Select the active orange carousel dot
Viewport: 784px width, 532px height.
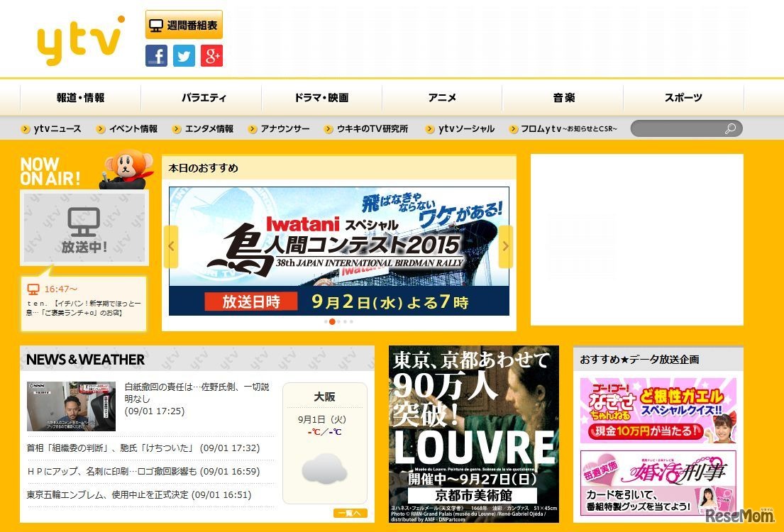pos(332,321)
